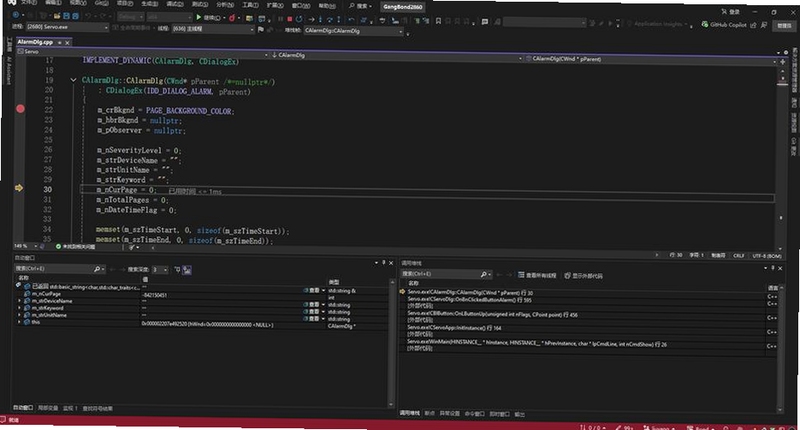Click the CRLF line ending indicator

pyautogui.click(x=738, y=256)
